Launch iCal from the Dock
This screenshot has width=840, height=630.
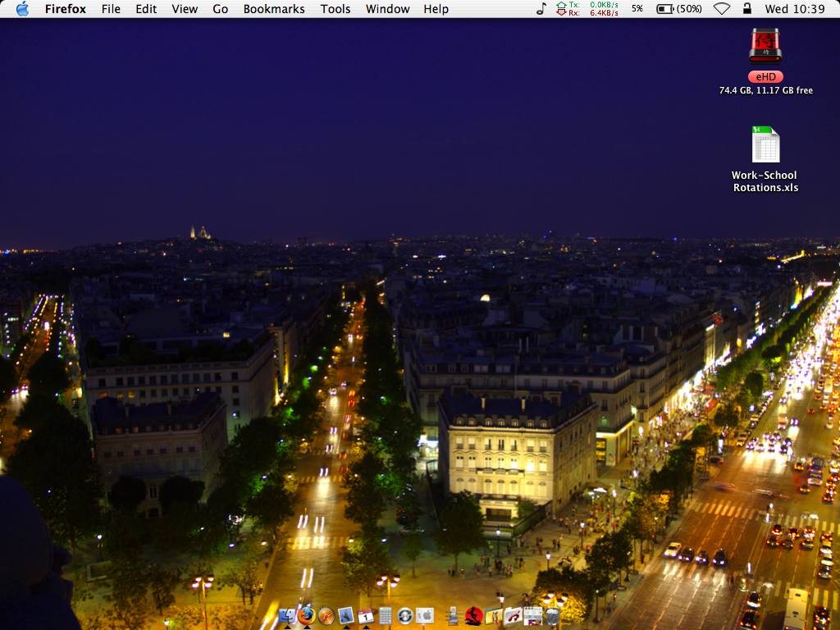(366, 616)
